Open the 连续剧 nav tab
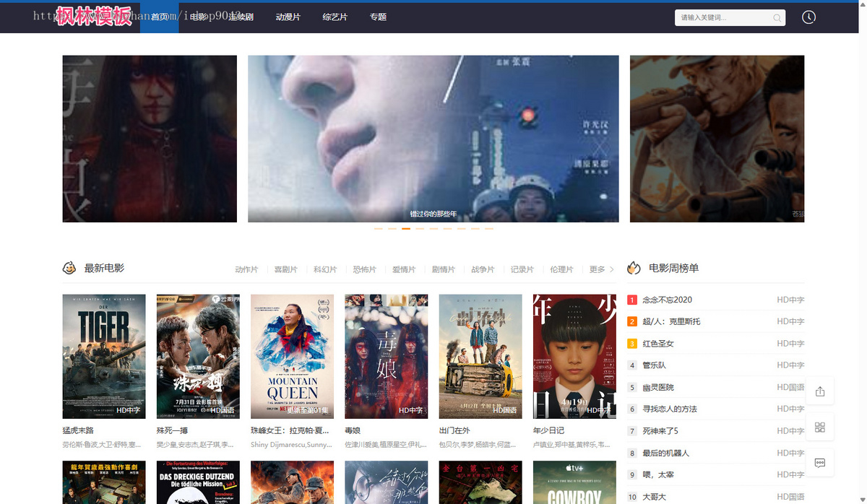Image resolution: width=867 pixels, height=504 pixels. 241,17
